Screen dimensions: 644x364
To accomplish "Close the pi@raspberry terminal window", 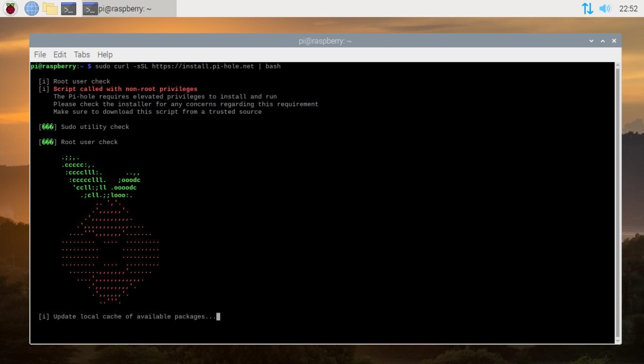I will 613,41.
